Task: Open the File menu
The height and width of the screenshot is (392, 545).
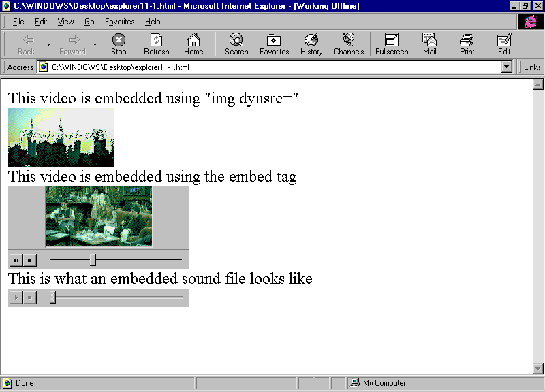Action: click(18, 22)
